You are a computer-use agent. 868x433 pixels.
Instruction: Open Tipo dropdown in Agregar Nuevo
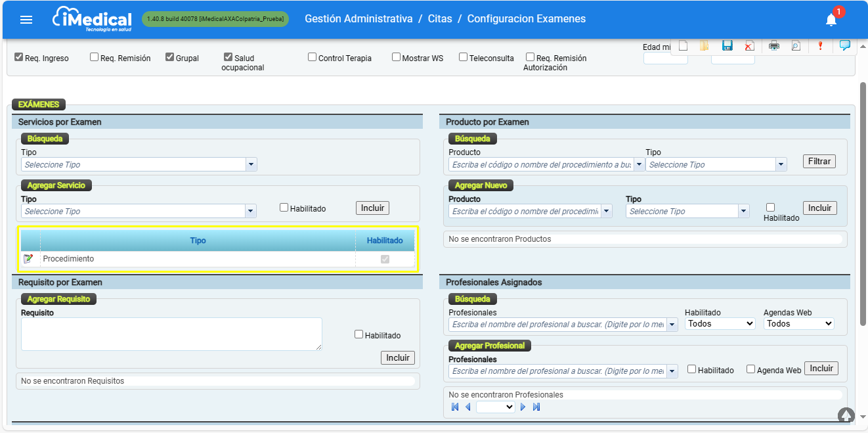744,211
